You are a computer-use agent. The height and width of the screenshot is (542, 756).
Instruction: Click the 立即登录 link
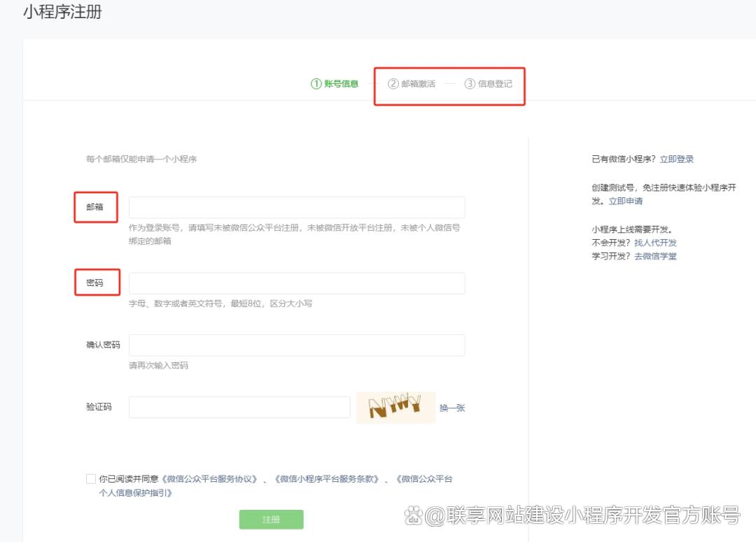(677, 159)
